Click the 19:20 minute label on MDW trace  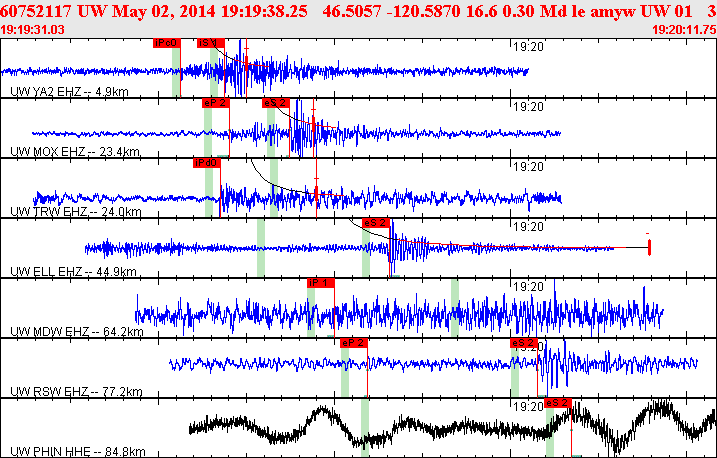tap(528, 287)
